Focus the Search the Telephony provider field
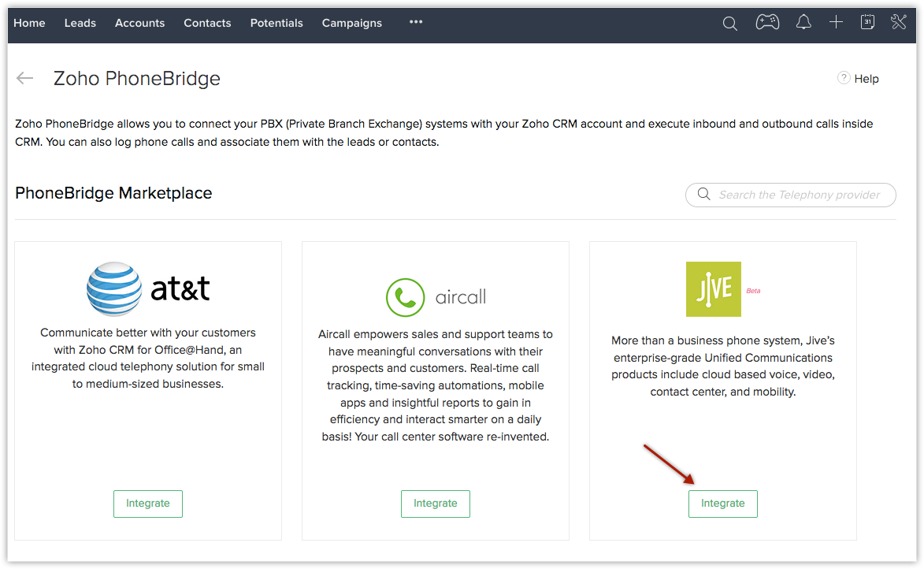 (x=791, y=195)
